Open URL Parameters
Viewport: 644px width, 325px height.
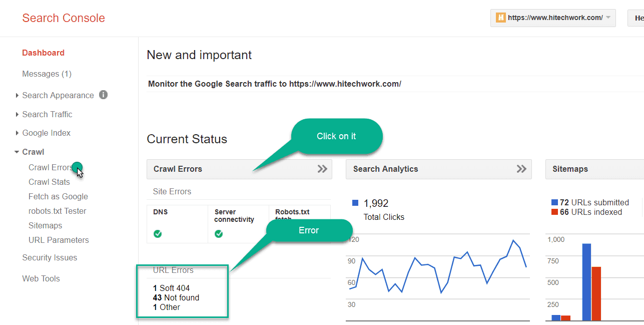(59, 240)
